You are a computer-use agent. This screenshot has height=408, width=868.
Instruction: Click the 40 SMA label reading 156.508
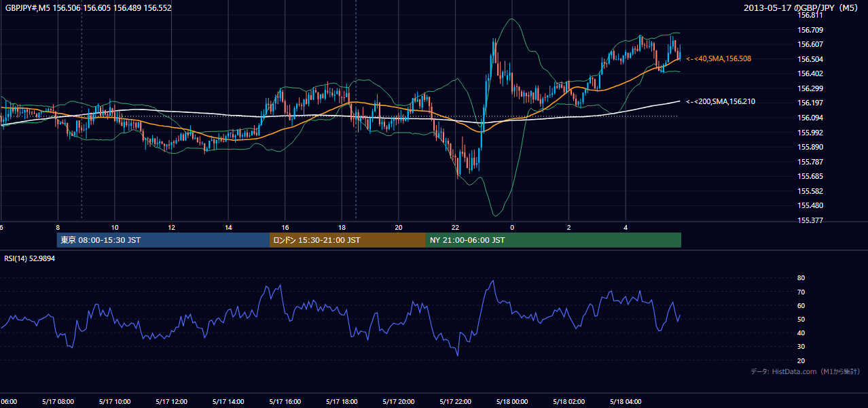coord(719,59)
